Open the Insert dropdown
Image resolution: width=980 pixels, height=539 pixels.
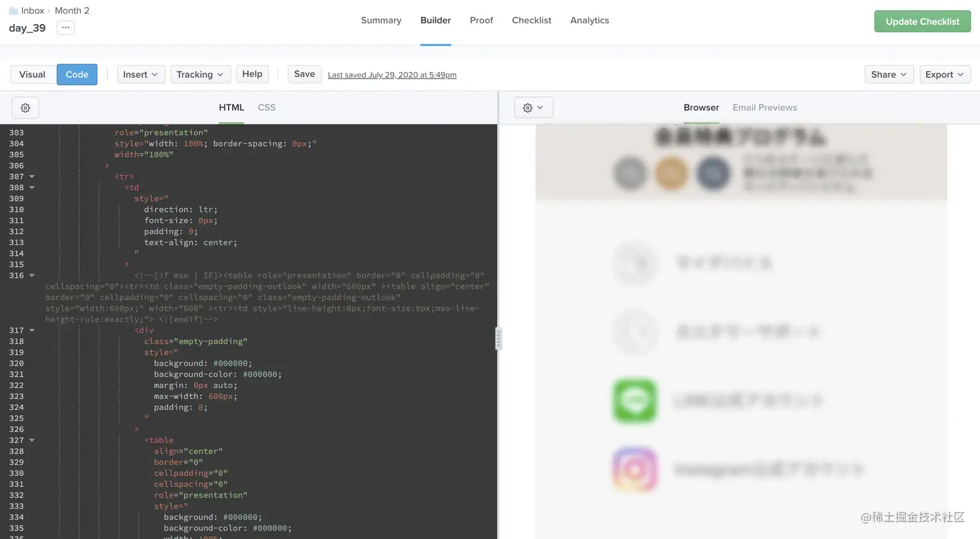tap(140, 74)
